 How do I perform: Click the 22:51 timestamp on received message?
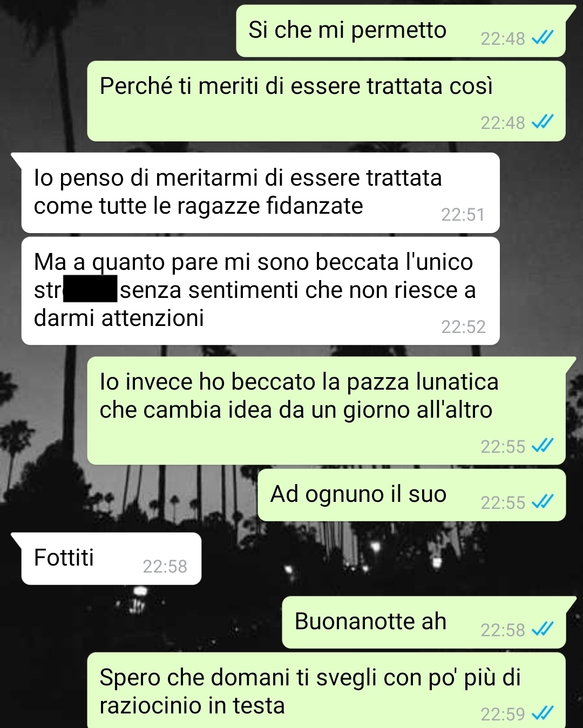pyautogui.click(x=463, y=215)
